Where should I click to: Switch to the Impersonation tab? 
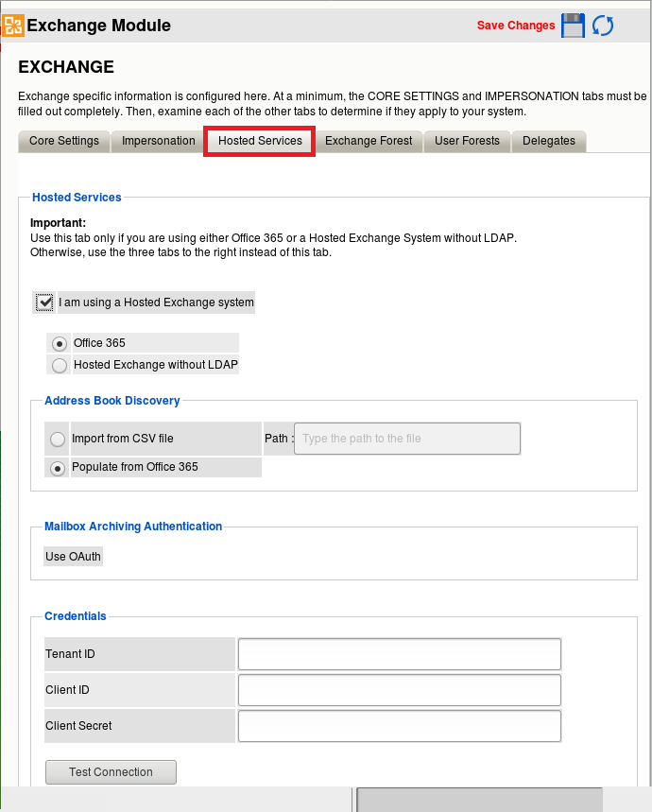[159, 141]
